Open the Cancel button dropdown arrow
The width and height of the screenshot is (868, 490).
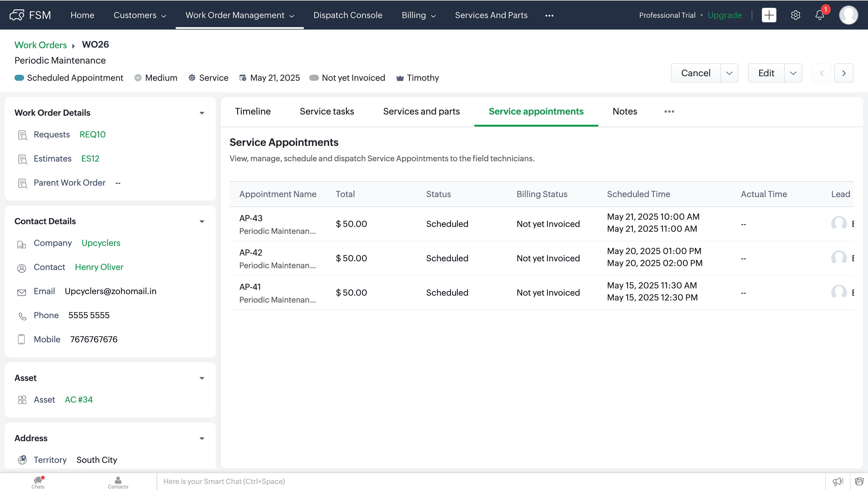(x=729, y=73)
